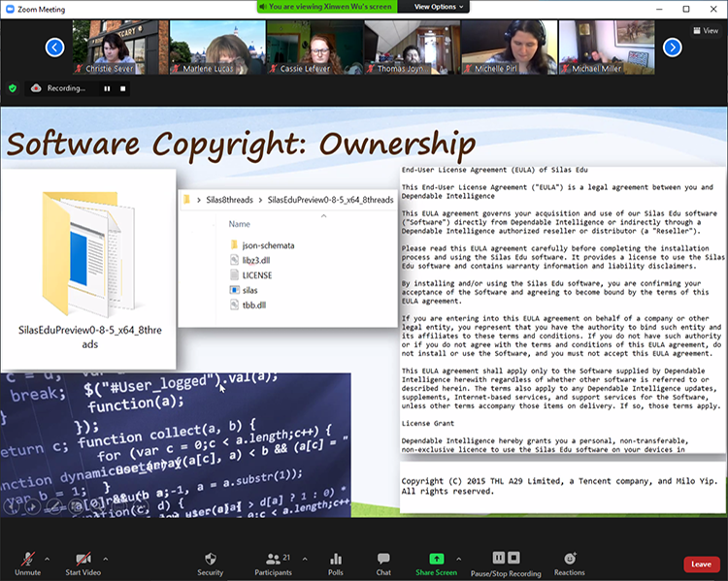The image size is (728, 581).
Task: Click the tbb.dll file entry
Action: click(x=248, y=305)
